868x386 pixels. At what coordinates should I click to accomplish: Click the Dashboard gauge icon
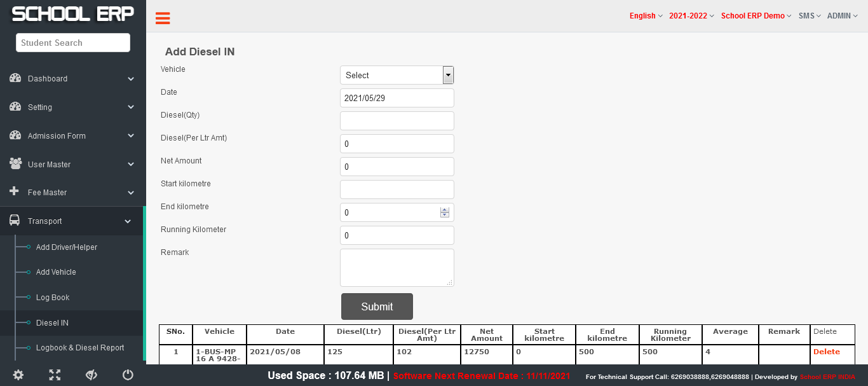point(15,78)
